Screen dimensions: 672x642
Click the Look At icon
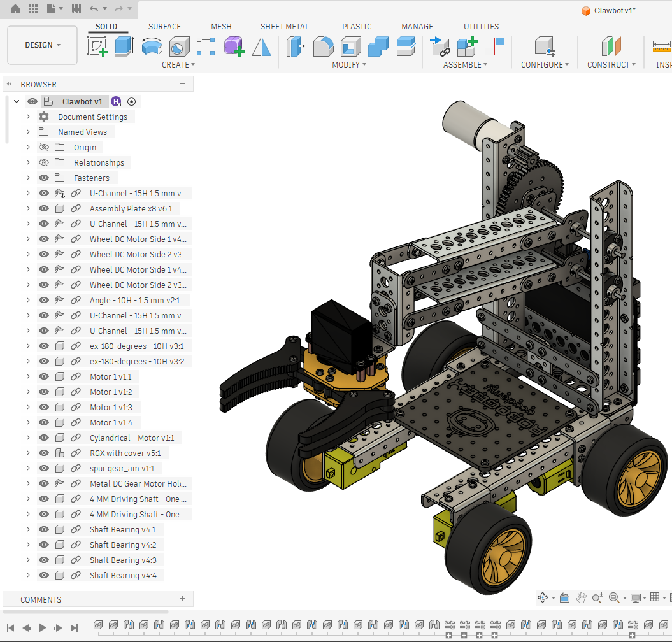pyautogui.click(x=564, y=597)
